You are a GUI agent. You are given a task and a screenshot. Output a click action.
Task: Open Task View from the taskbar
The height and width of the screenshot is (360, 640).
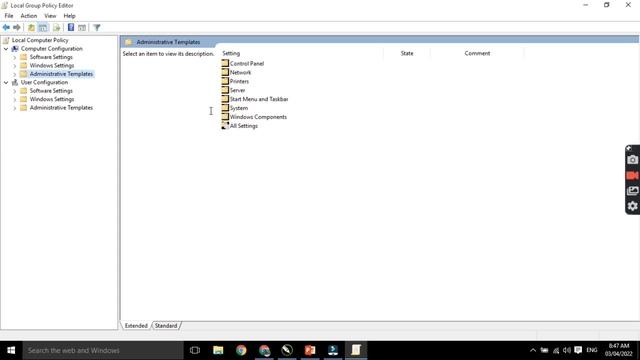click(195, 350)
